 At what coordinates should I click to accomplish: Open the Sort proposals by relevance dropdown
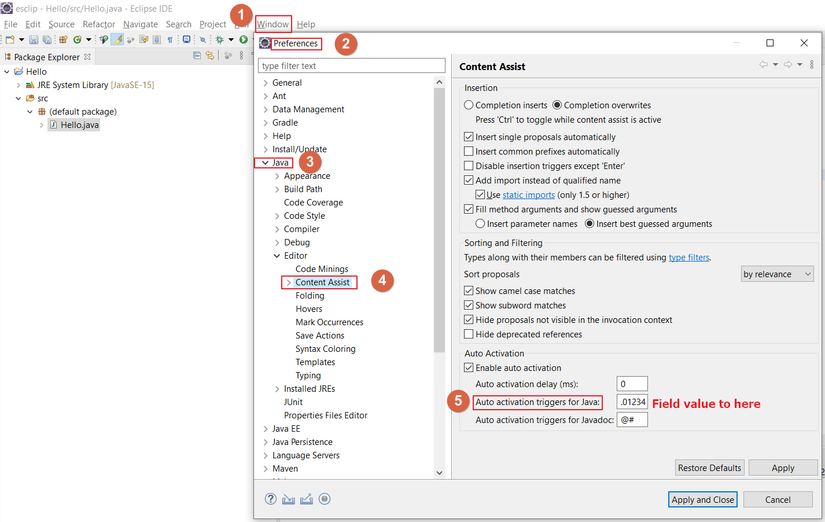coord(777,274)
